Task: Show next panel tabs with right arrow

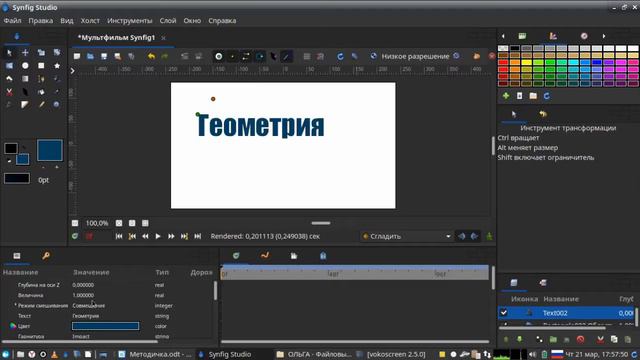Action: (x=604, y=36)
